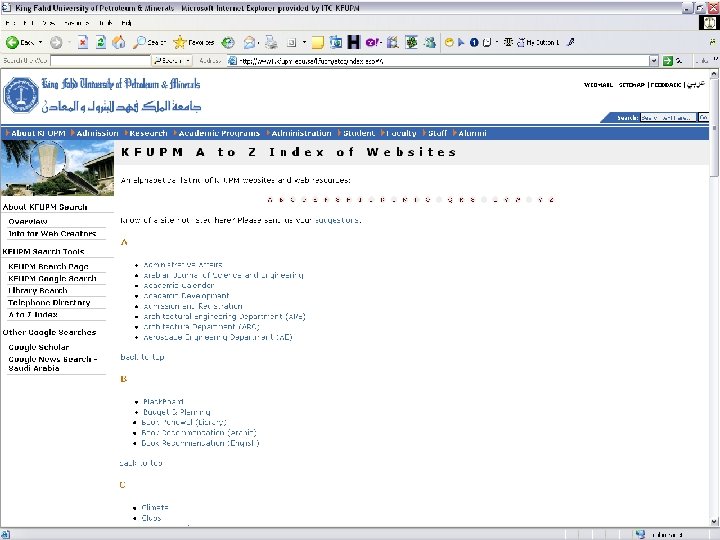
Task: Open Faculty navigation tab
Action: [x=401, y=133]
